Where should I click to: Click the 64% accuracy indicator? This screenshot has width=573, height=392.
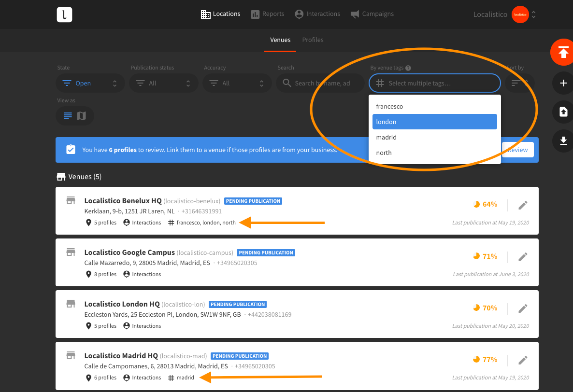[485, 204]
